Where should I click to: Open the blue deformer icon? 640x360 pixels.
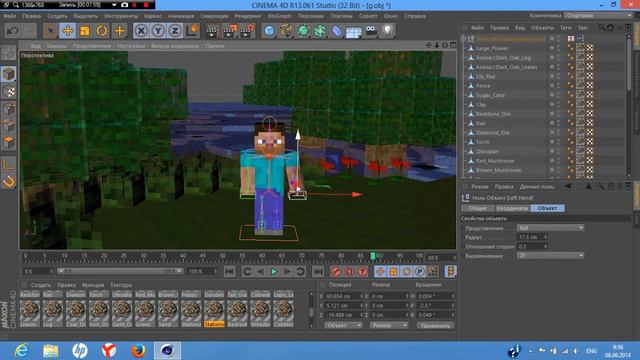pos(337,31)
